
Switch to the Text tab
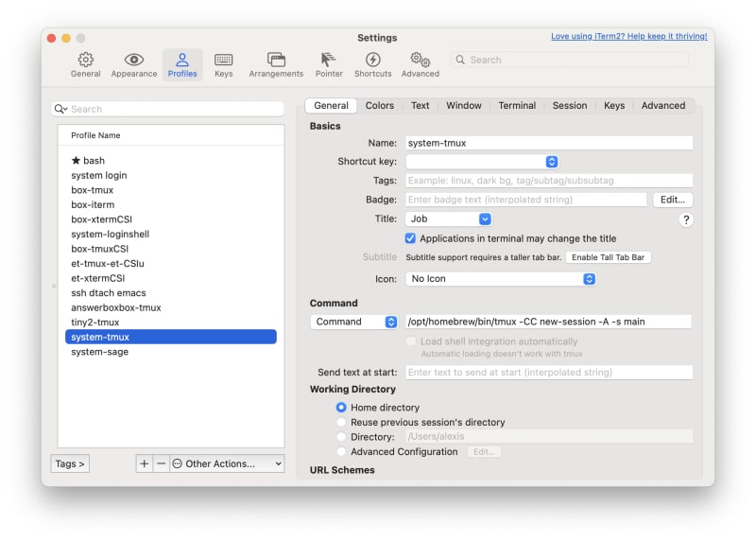click(x=420, y=106)
